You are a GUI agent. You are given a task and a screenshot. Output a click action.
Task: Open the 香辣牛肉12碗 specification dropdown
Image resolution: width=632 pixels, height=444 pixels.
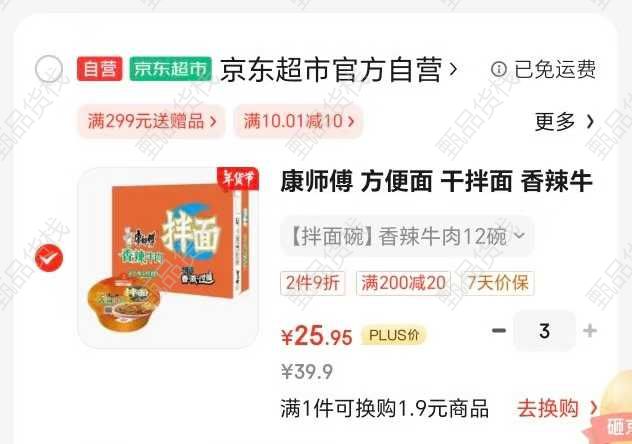(x=407, y=236)
